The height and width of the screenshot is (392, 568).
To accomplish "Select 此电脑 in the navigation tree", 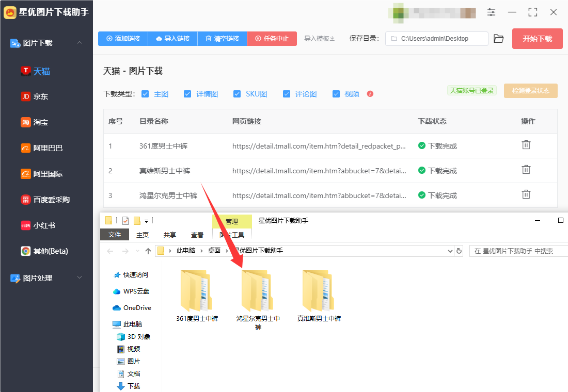I will coord(127,324).
